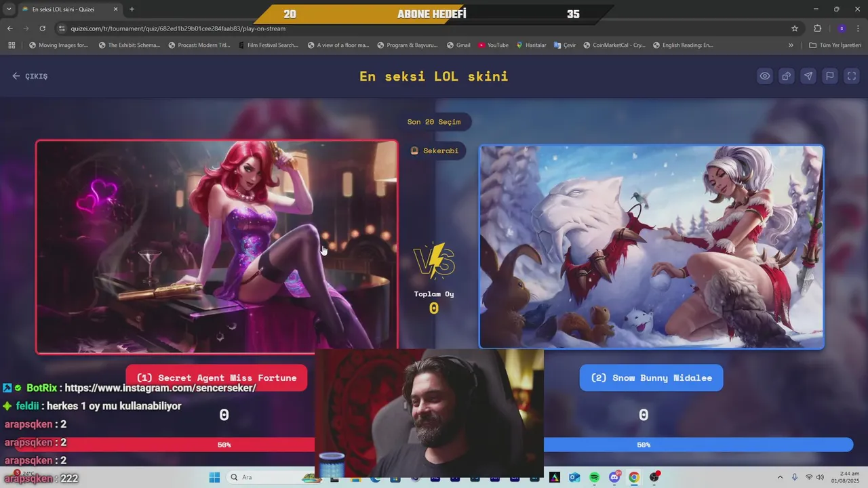Click the site info icon in address bar
Screen dimensions: 868x488
click(x=62, y=28)
